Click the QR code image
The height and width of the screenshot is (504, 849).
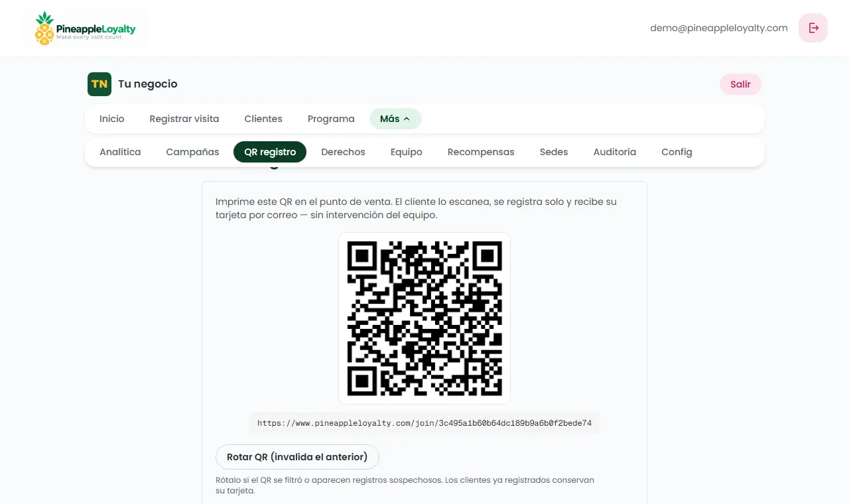(x=424, y=318)
